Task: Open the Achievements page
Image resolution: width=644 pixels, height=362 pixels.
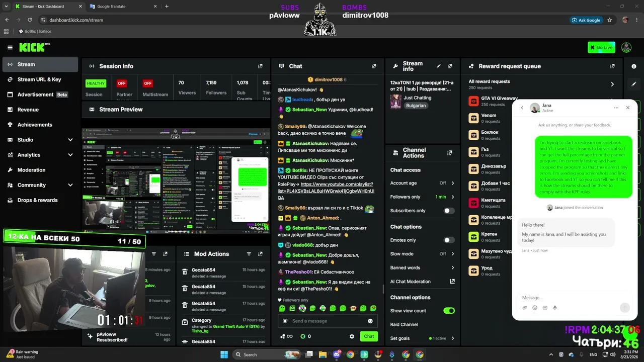Action: [40, 125]
